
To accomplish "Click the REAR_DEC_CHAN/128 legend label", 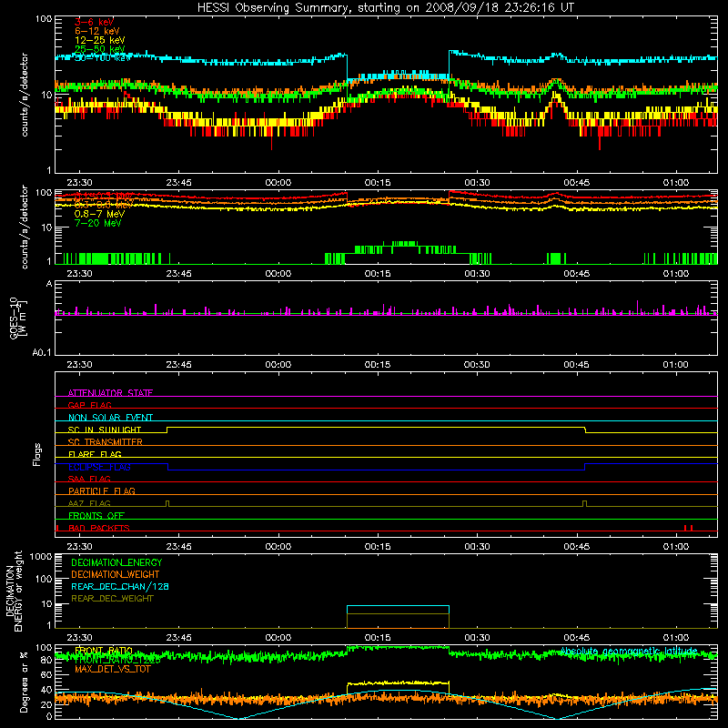I will coord(120,586).
